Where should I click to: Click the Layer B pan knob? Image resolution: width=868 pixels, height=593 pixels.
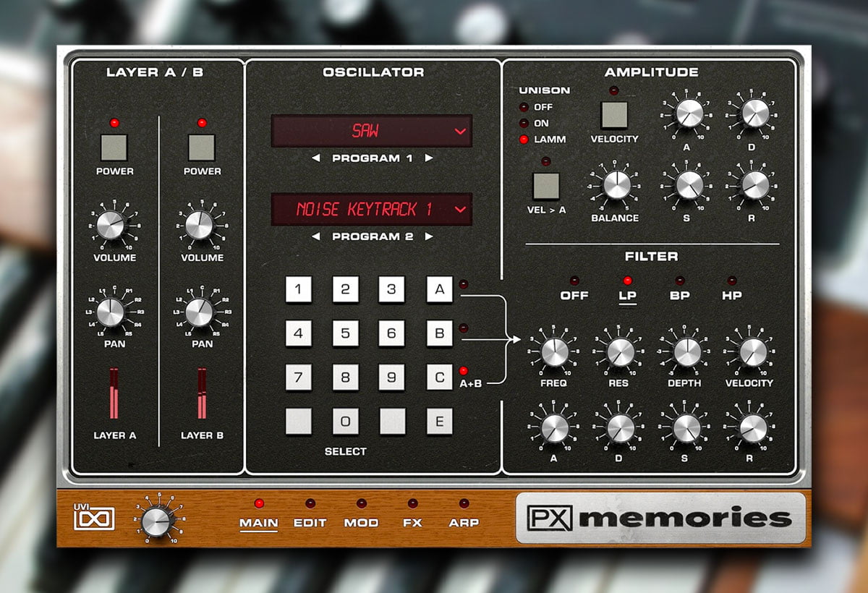[x=199, y=313]
